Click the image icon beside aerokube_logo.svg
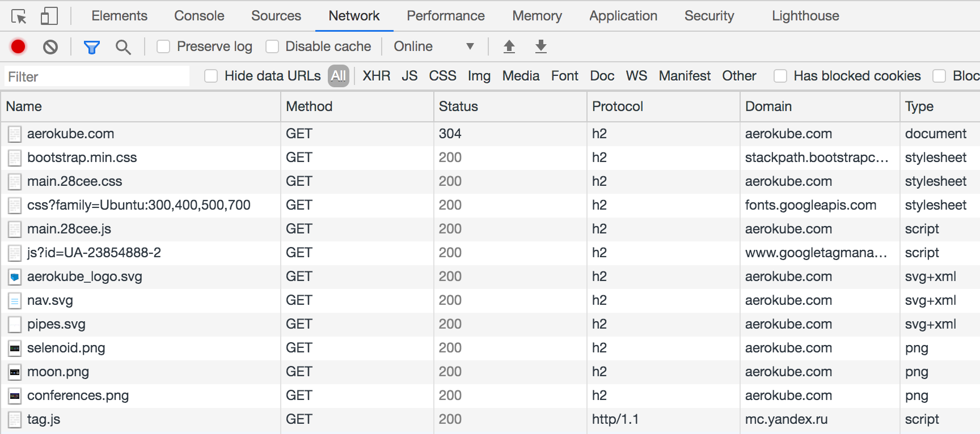Screen dimensions: 980x434 click(15, 277)
